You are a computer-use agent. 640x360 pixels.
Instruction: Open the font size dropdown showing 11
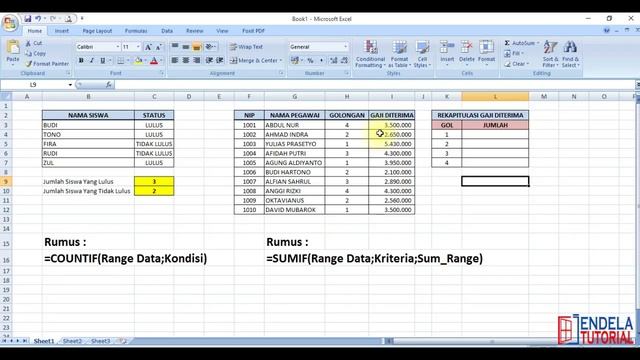tap(138, 47)
